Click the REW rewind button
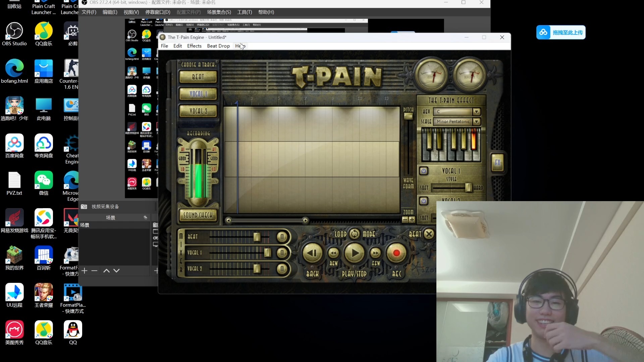The height and width of the screenshot is (362, 644). pyautogui.click(x=333, y=253)
